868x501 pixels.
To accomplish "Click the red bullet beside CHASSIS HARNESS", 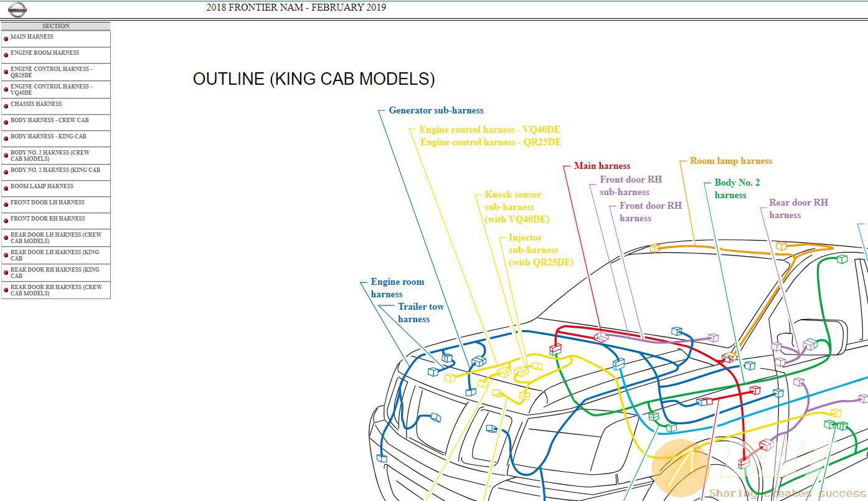I will pos(6,106).
